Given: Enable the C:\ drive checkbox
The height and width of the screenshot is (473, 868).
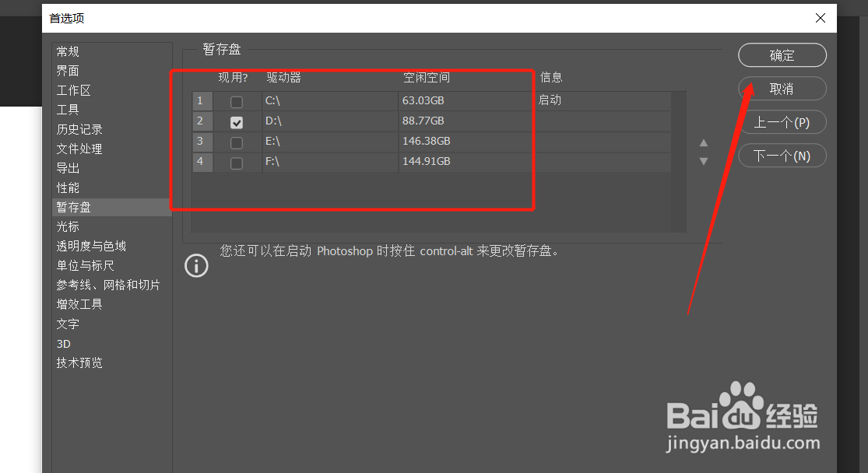Looking at the screenshot, I should [237, 102].
